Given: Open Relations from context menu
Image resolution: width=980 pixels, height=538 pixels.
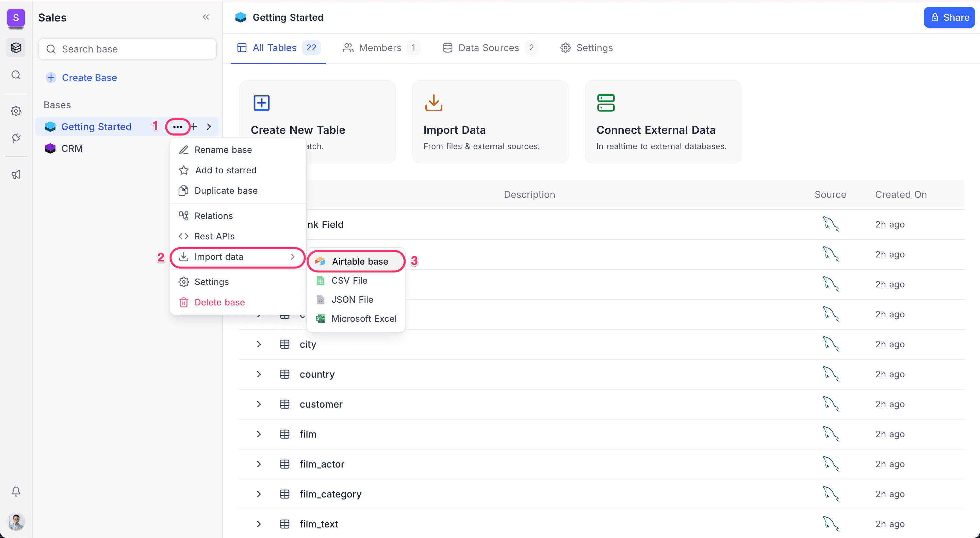Looking at the screenshot, I should pyautogui.click(x=238, y=216).
